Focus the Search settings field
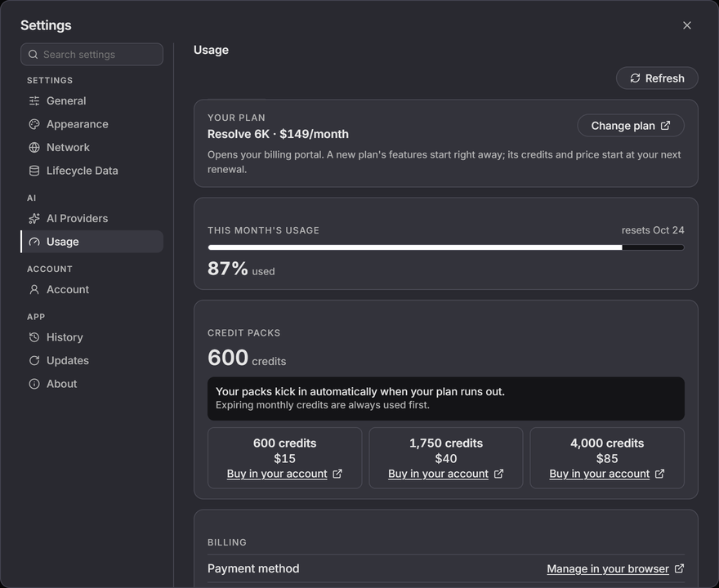 (92, 55)
